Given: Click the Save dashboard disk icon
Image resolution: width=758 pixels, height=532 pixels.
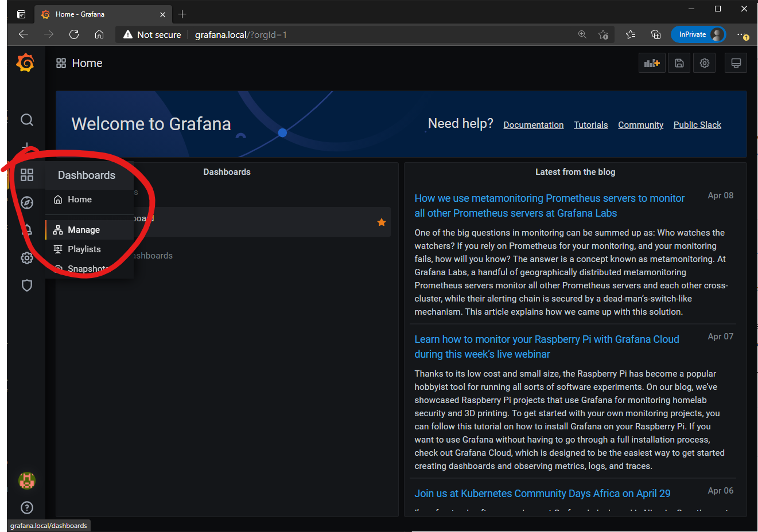Looking at the screenshot, I should (x=679, y=63).
